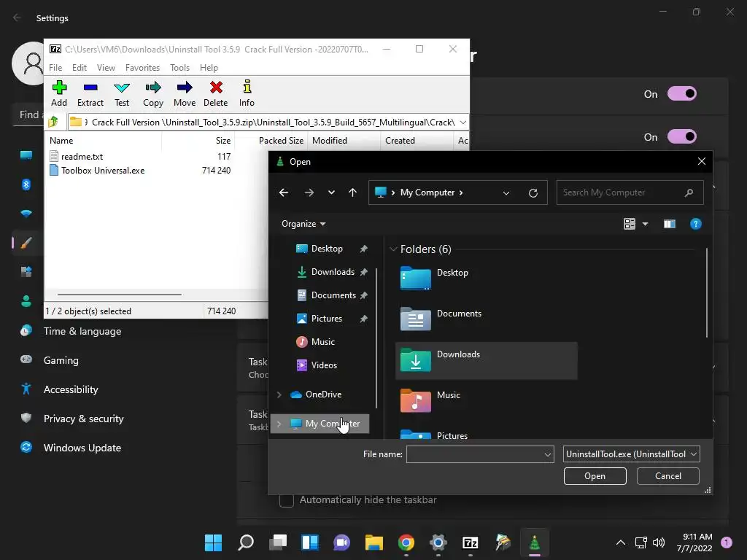The width and height of the screenshot is (747, 560).
Task: Refresh the My Computer location
Action: (x=533, y=192)
